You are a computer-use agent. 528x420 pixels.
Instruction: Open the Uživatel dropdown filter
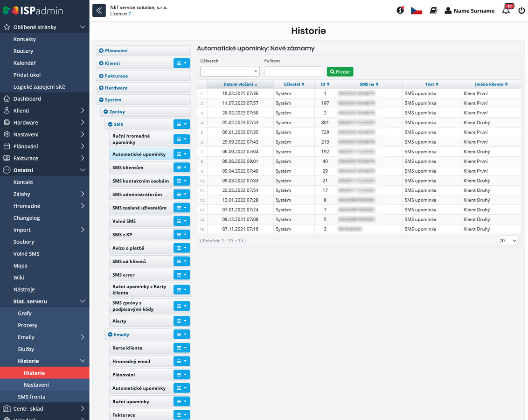click(x=230, y=71)
